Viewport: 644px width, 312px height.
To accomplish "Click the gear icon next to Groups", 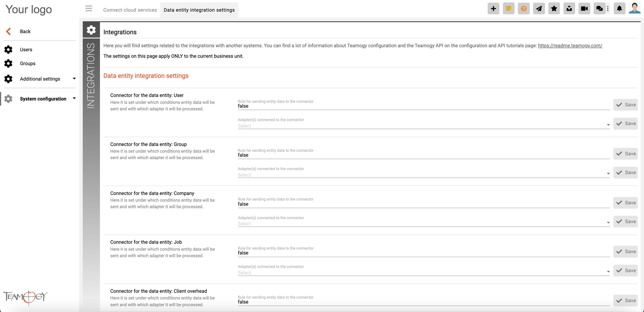I will (x=8, y=64).
